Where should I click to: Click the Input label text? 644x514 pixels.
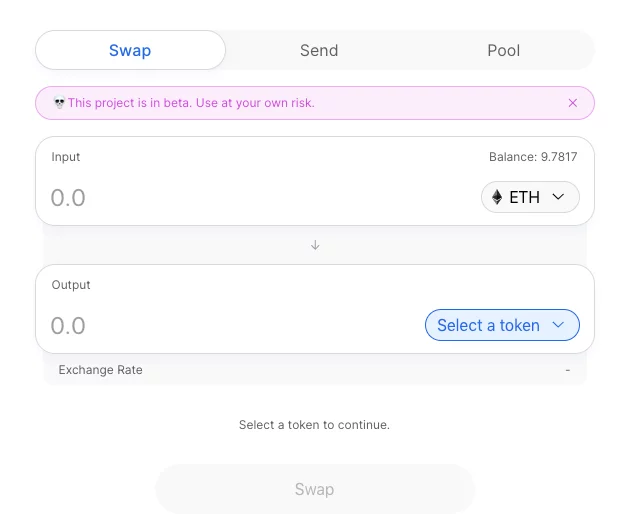pos(66,157)
